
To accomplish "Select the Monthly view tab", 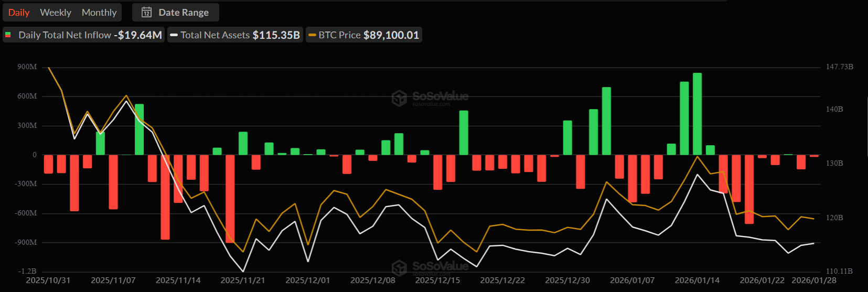I will pos(99,12).
